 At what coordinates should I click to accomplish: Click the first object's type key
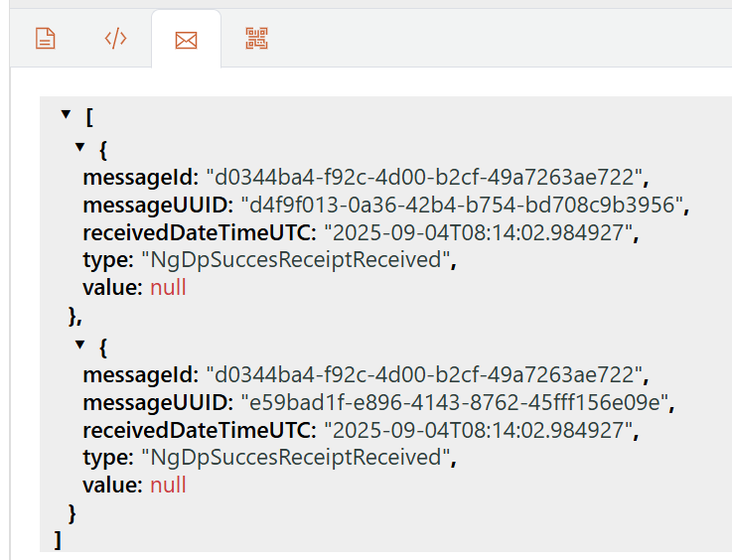click(x=105, y=261)
